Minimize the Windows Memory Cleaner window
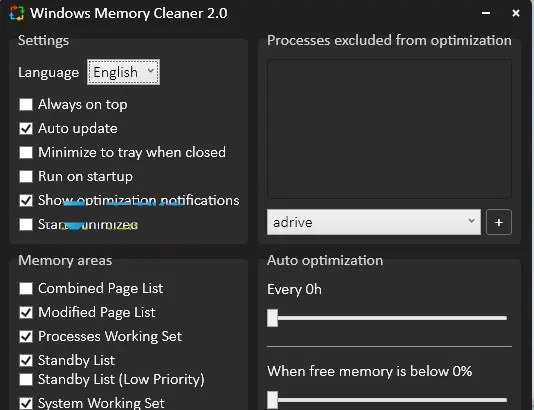Image resolution: width=534 pixels, height=410 pixels. [486, 13]
